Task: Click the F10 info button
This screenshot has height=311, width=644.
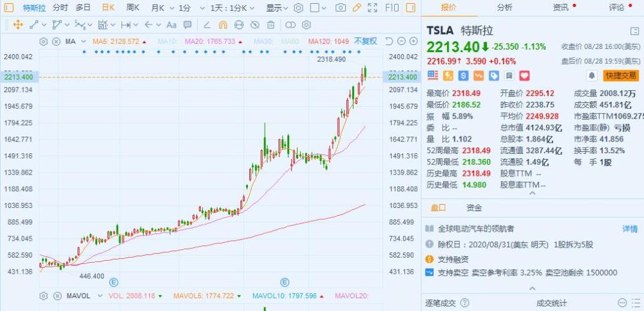Action: (x=392, y=7)
